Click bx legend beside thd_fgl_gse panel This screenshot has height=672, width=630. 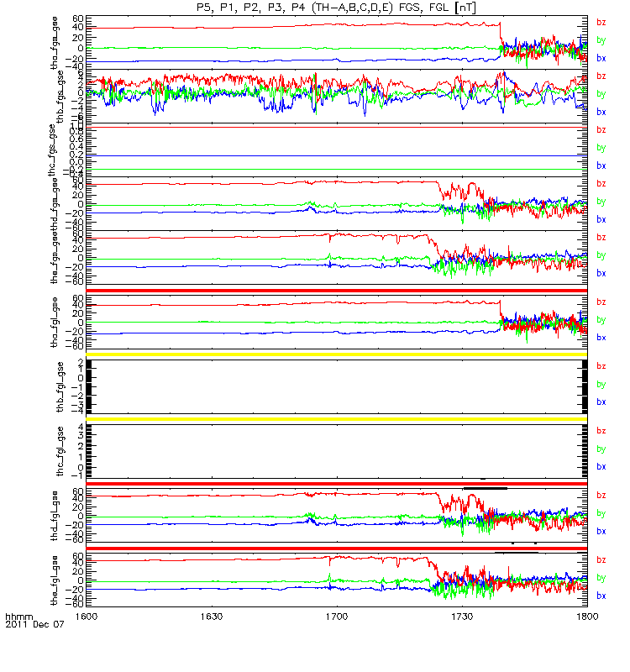pyautogui.click(x=601, y=532)
